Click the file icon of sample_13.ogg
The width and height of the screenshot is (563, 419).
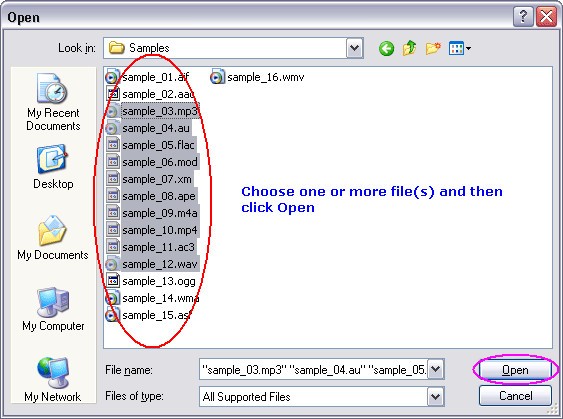[x=113, y=281]
